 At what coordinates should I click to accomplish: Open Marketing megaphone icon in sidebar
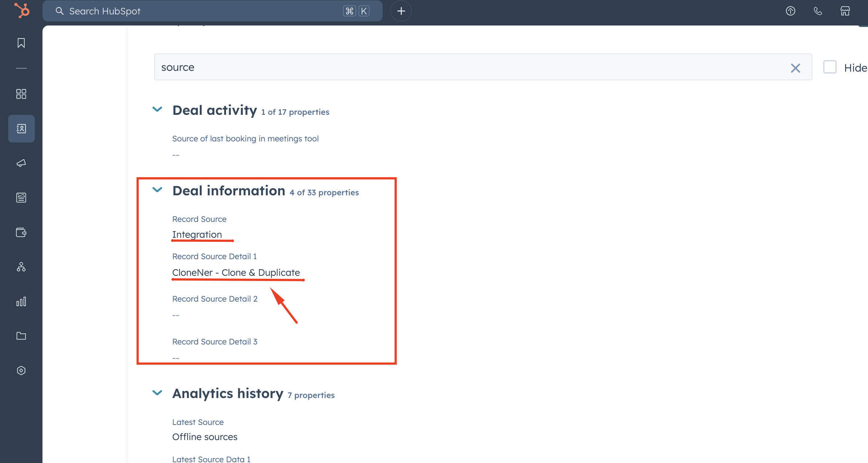(x=21, y=163)
